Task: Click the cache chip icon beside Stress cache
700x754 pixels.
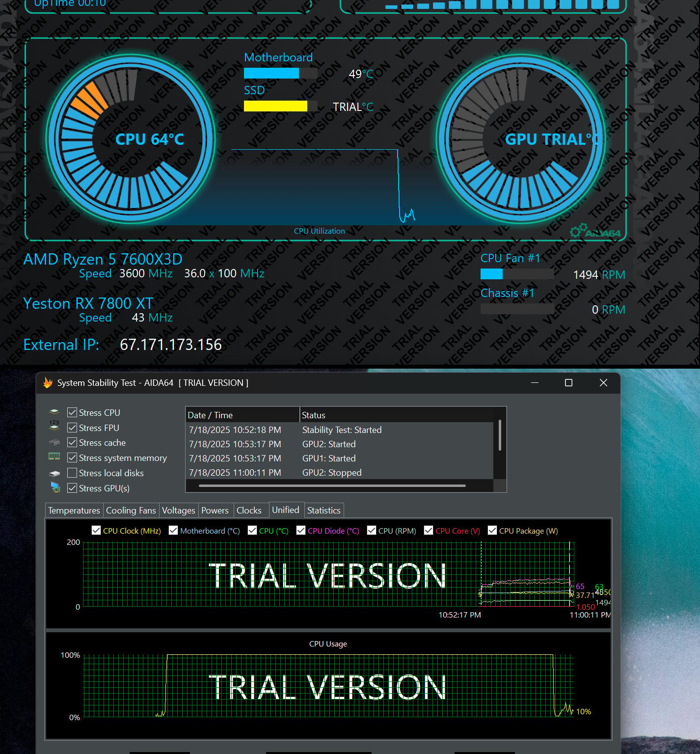Action: (54, 443)
